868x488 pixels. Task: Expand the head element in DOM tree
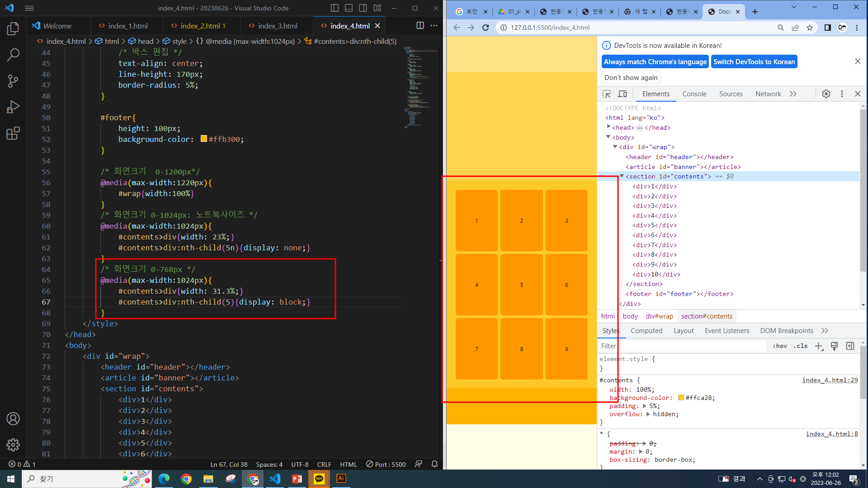click(609, 127)
